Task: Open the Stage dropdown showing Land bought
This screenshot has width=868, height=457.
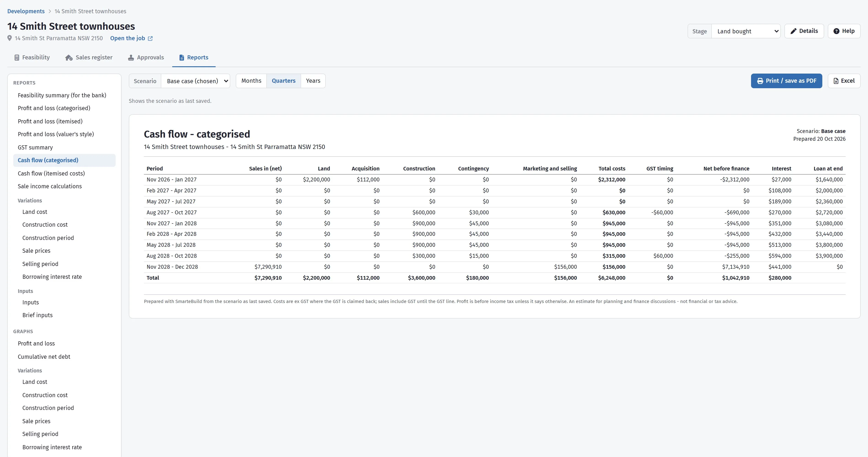Action: 746,31
